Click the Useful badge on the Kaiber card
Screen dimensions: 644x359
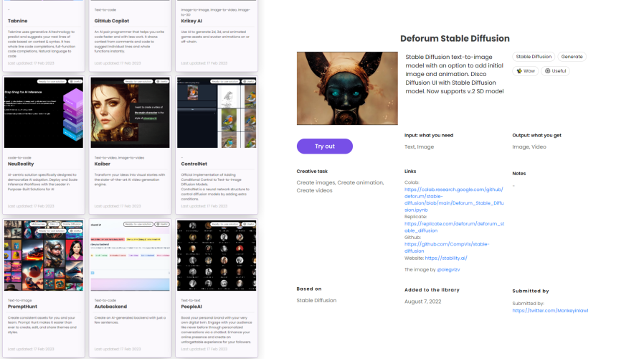[162, 81]
